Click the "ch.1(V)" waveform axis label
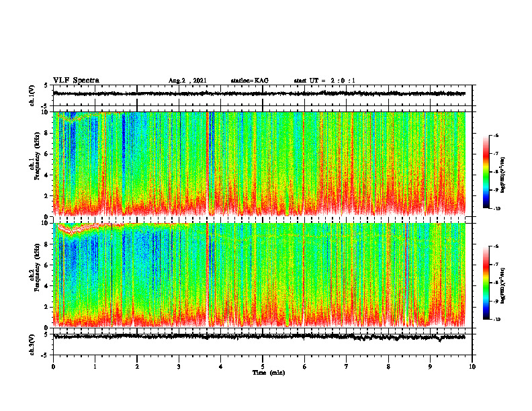The height and width of the screenshot is (411, 532). click(x=32, y=95)
